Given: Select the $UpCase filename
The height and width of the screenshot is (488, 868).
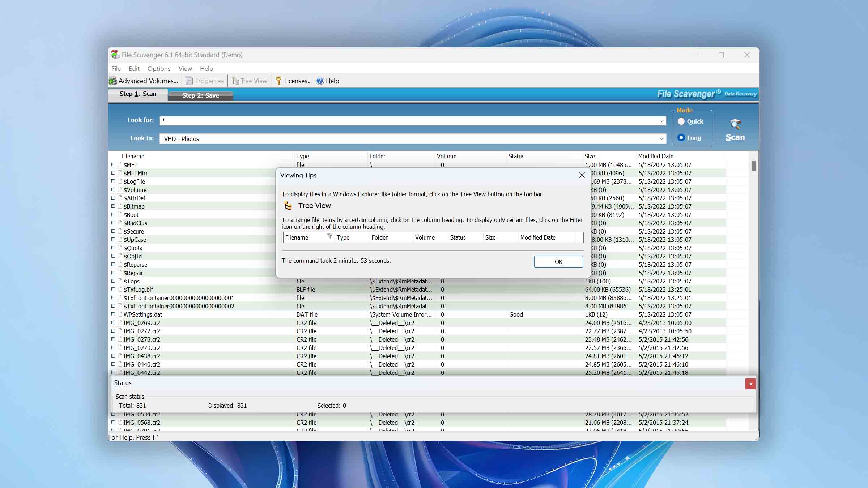Looking at the screenshot, I should (135, 240).
